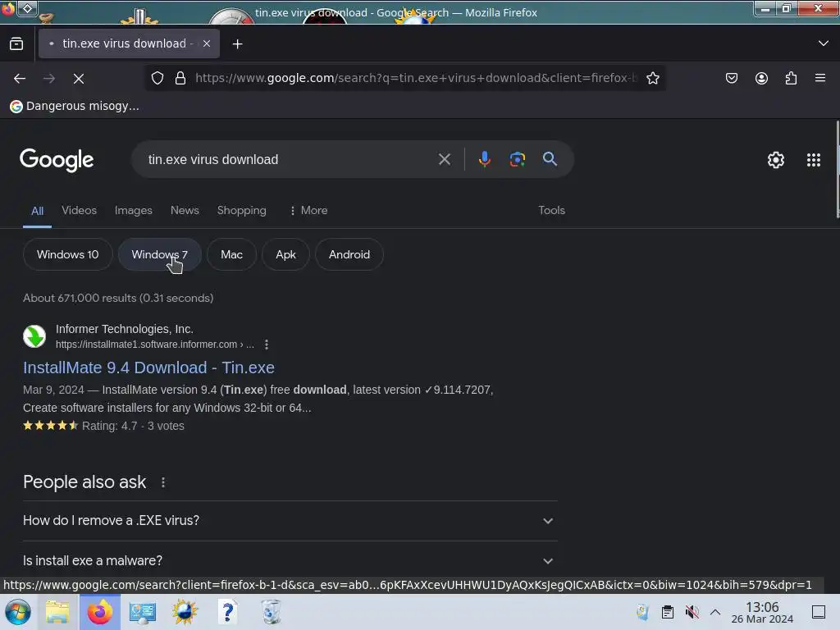The height and width of the screenshot is (630, 840).
Task: Open InstallMate 9.4 Download - Tin.exe result
Action: (148, 367)
